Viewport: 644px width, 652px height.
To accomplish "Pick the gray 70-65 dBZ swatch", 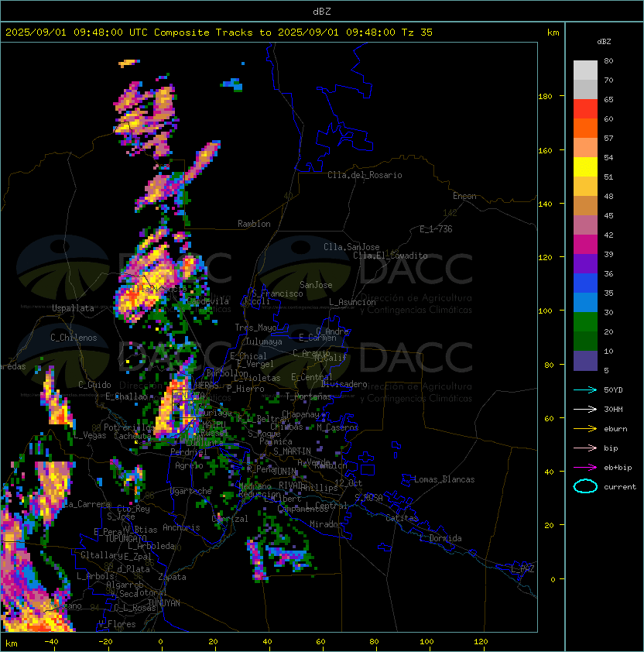I will 585,89.
